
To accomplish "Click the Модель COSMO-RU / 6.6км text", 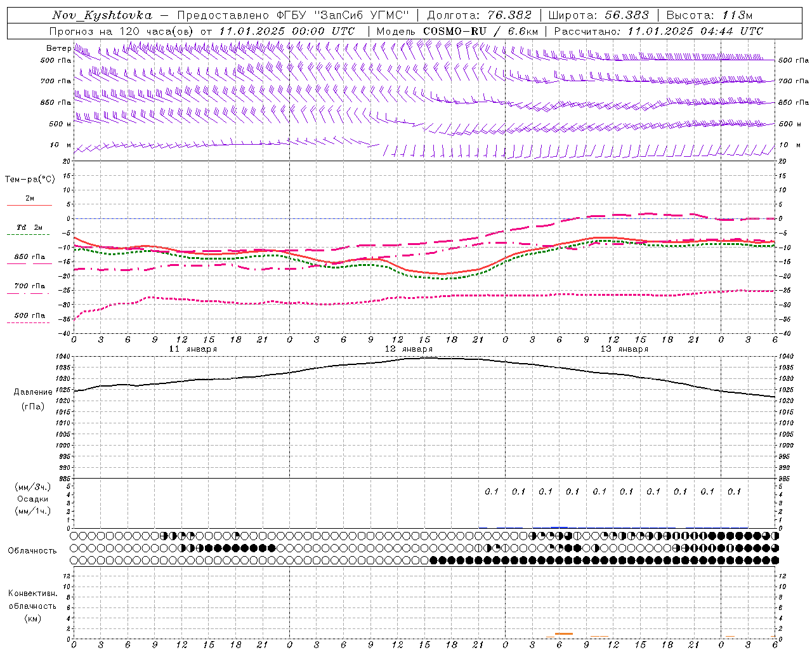I will [457, 31].
